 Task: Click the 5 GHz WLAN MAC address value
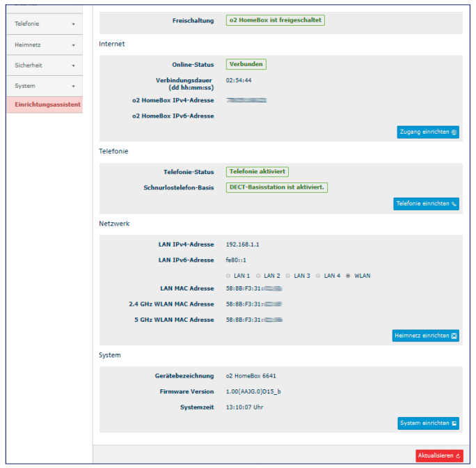pos(254,320)
